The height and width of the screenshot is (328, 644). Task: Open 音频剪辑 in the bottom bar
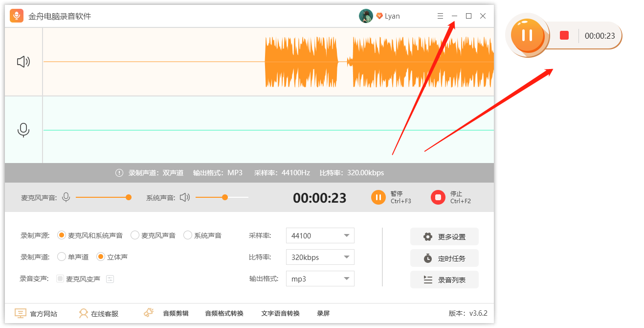[x=175, y=313]
